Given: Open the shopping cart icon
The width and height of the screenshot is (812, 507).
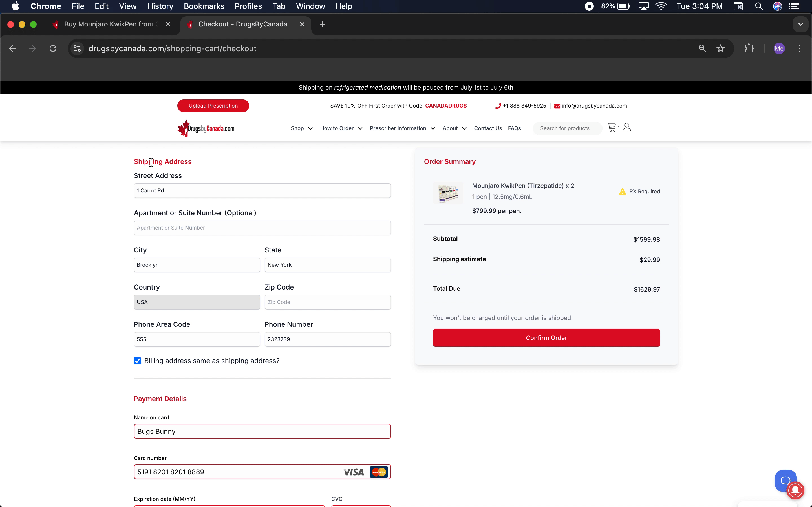Looking at the screenshot, I should [612, 127].
